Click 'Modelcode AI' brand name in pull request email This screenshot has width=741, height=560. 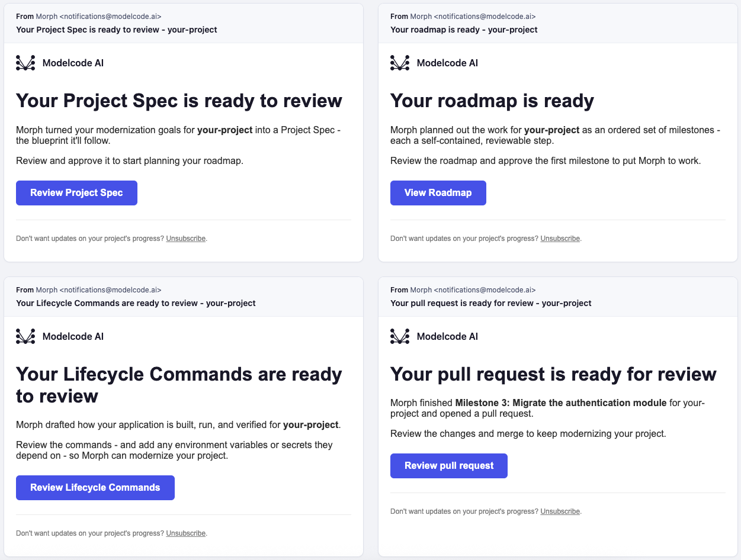tap(447, 337)
